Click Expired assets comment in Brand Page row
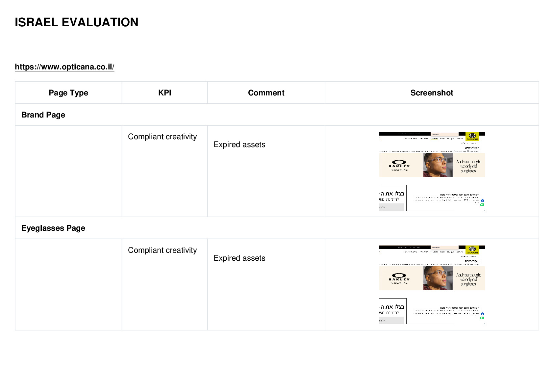554x392 pixels. 239,144
